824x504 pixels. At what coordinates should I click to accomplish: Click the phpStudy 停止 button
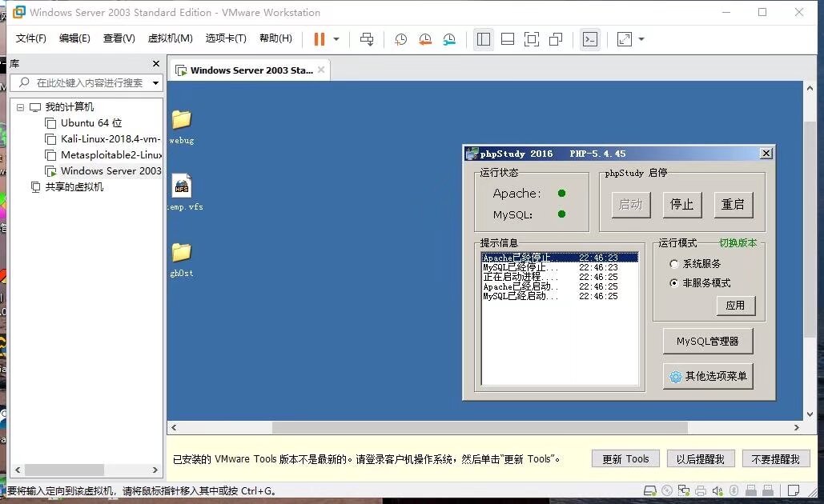click(x=681, y=204)
